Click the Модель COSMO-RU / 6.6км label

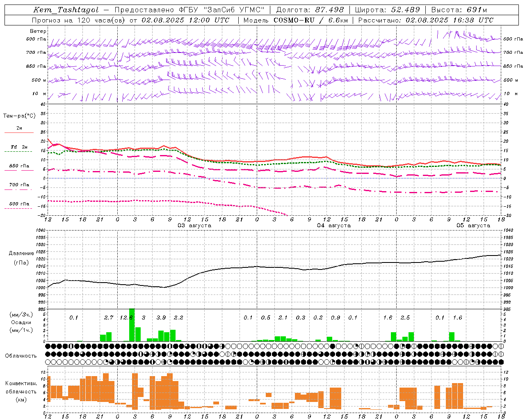pyautogui.click(x=296, y=20)
